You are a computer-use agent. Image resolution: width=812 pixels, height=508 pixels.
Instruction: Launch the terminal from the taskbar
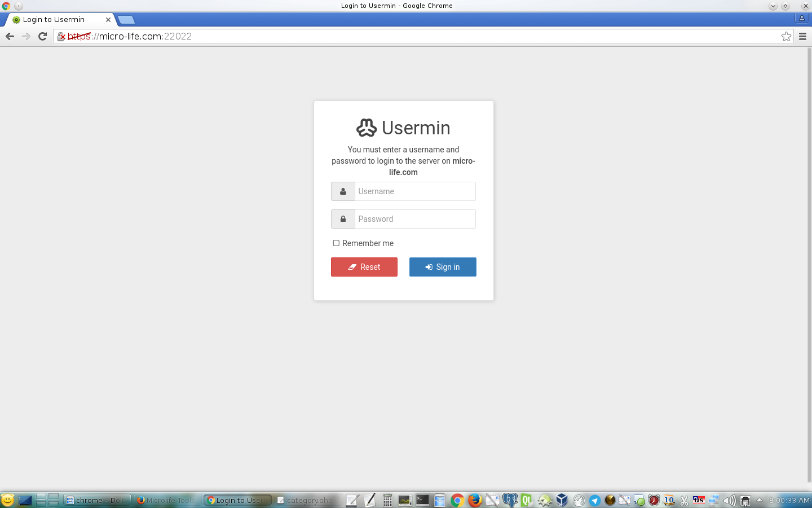422,500
